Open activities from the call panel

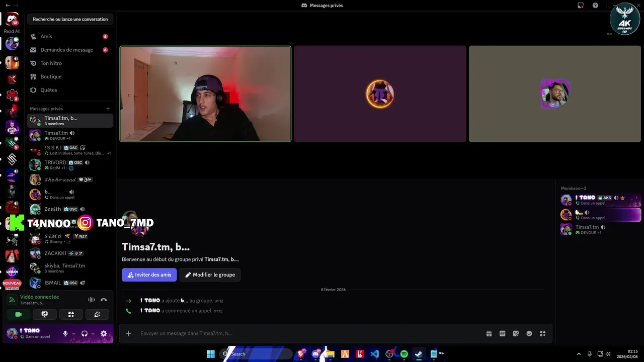pos(71,314)
